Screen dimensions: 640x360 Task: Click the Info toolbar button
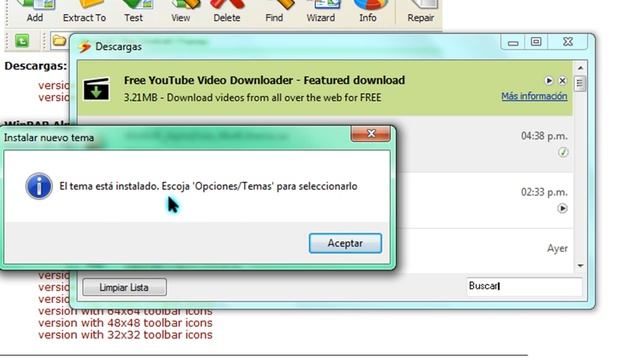tap(368, 11)
